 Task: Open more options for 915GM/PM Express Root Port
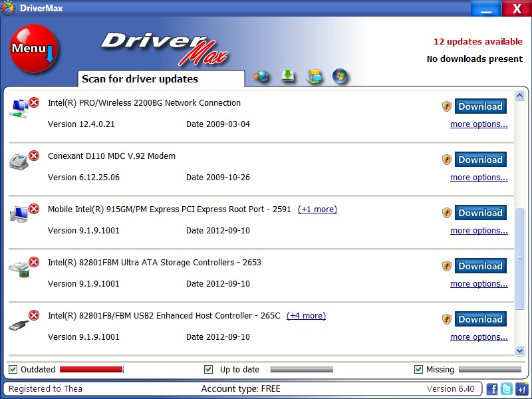[x=479, y=231]
